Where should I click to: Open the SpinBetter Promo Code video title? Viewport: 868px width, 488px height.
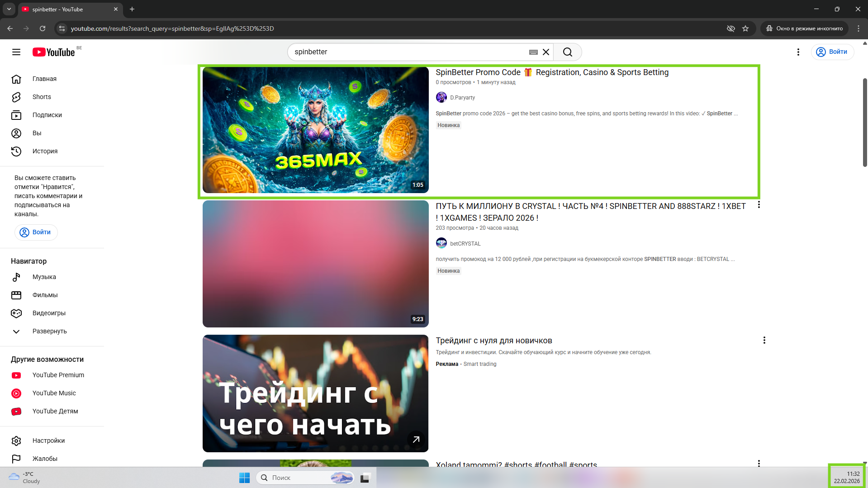[x=552, y=72]
